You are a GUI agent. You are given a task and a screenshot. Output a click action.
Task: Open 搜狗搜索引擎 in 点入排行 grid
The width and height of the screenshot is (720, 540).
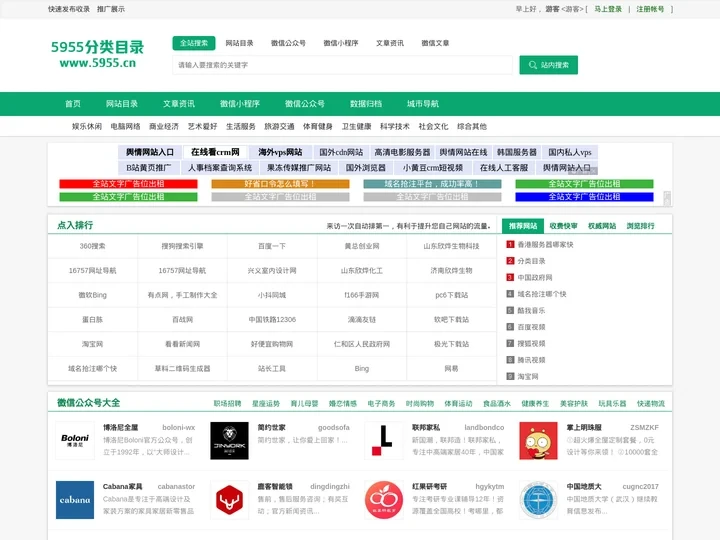click(x=182, y=246)
